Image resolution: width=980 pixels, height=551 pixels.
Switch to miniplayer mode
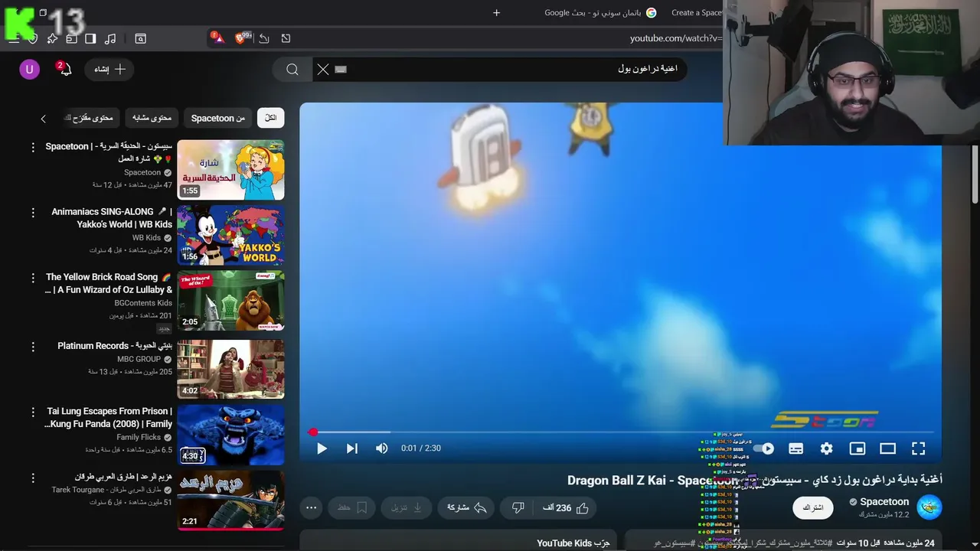(857, 448)
